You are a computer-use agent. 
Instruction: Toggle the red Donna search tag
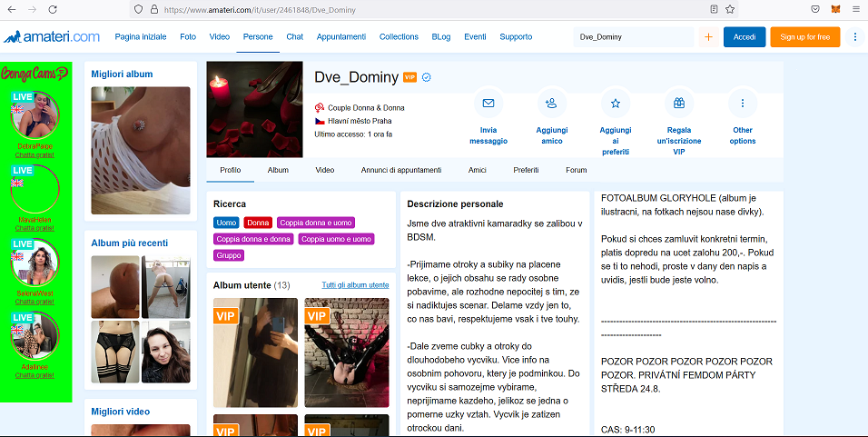point(258,223)
